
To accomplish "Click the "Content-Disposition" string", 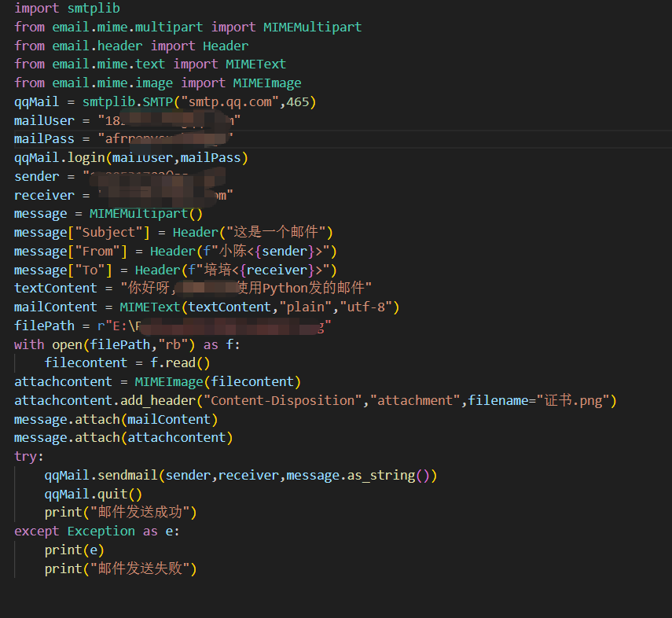I will pyautogui.click(x=283, y=400).
